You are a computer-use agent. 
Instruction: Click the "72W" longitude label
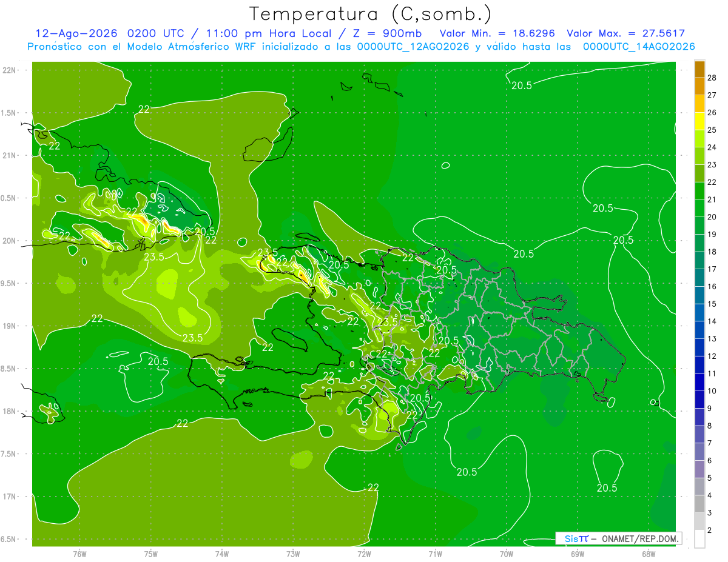[x=364, y=554]
